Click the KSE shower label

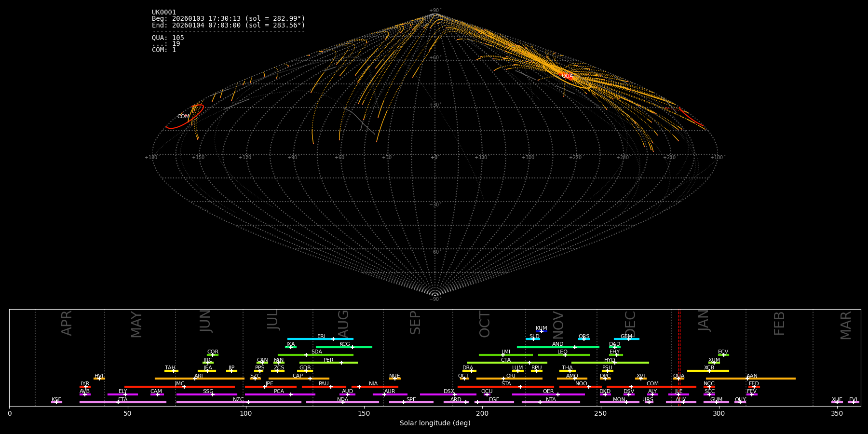tap(56, 400)
